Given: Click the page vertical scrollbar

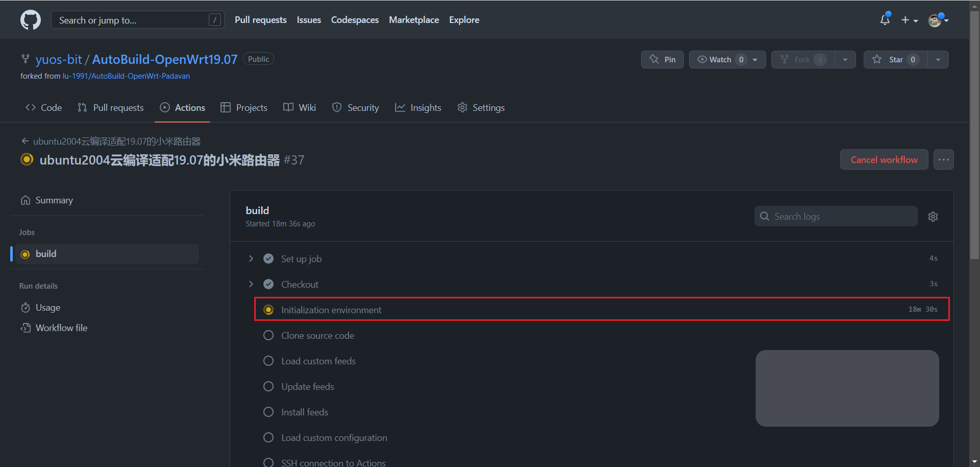Looking at the screenshot, I should (974, 136).
